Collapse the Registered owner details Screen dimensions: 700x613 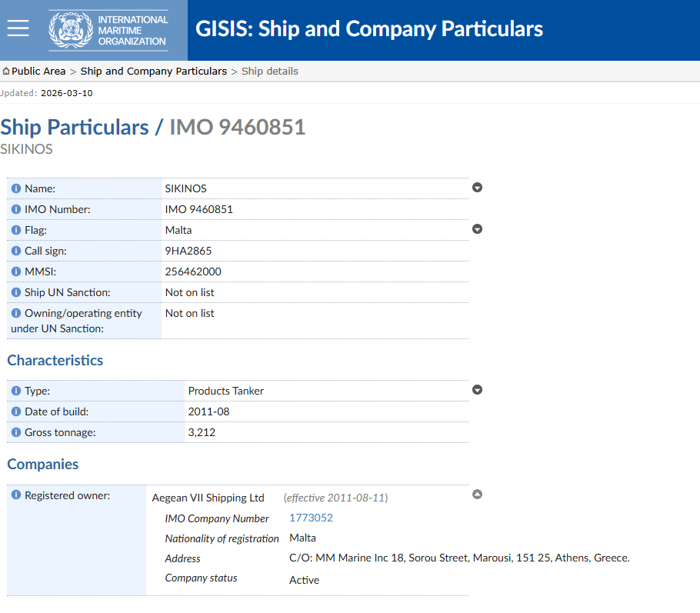pos(477,495)
